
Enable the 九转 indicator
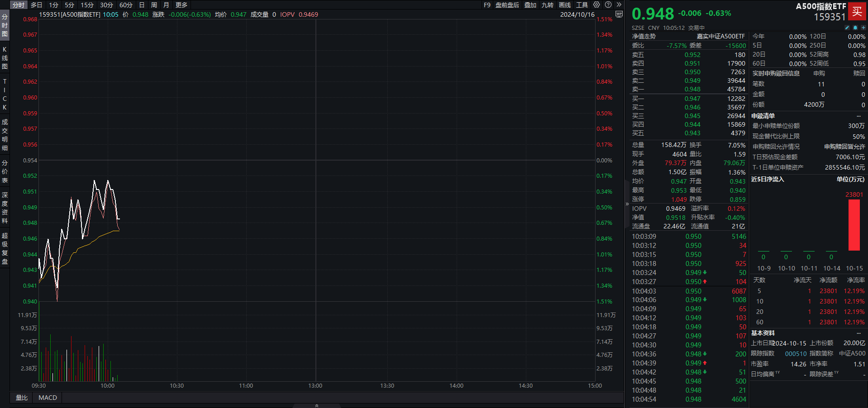point(548,5)
